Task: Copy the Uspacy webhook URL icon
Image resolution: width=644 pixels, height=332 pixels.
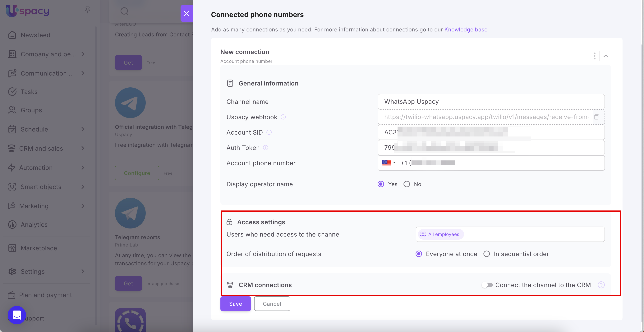Action: point(596,117)
